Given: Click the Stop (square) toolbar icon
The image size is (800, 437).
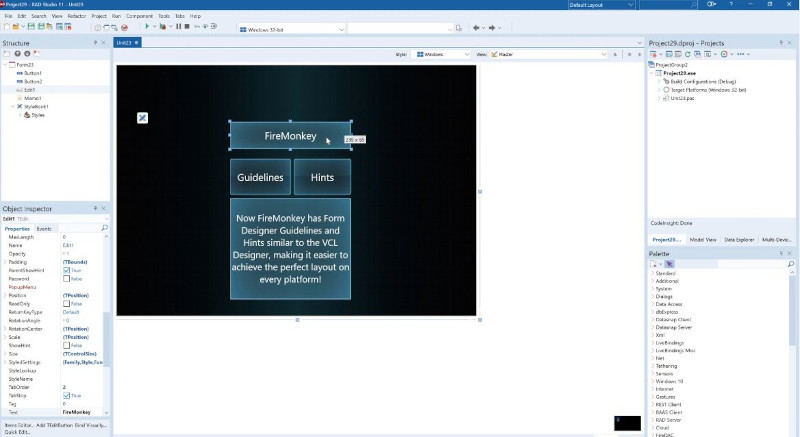Looking at the screenshot, I should tap(187, 27).
